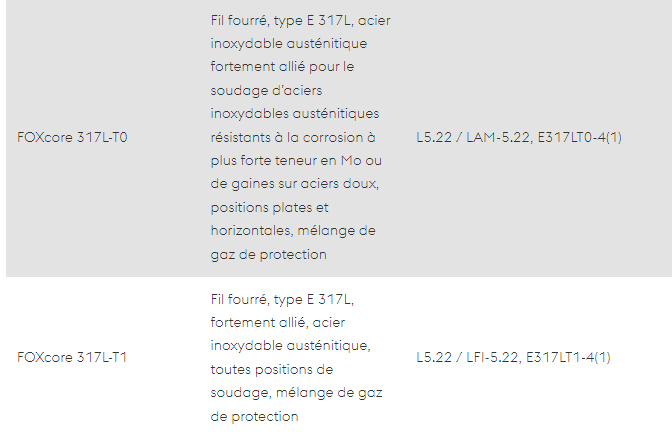Click the 'résistants à la corrosion à' line

[293, 137]
